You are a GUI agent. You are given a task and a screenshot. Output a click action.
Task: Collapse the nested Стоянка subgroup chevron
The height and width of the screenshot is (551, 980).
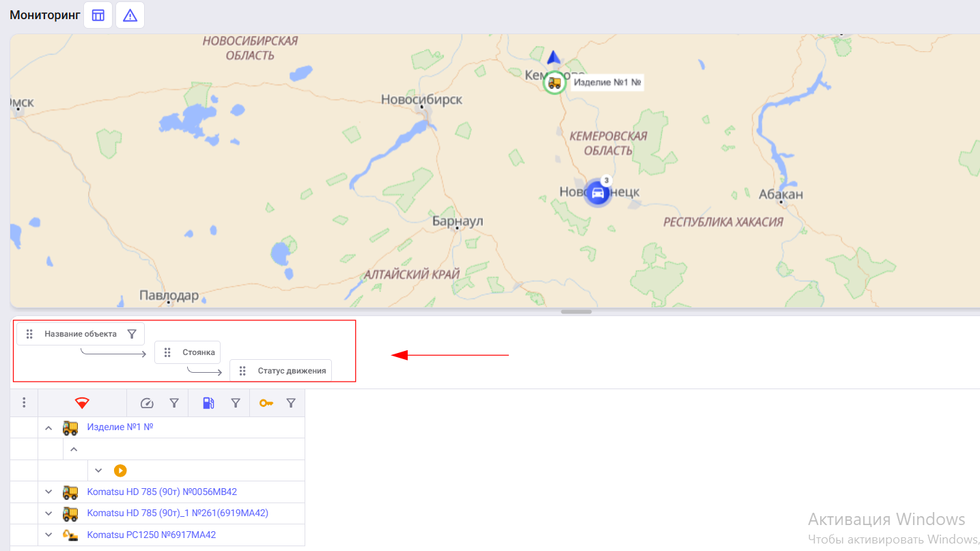pos(74,449)
